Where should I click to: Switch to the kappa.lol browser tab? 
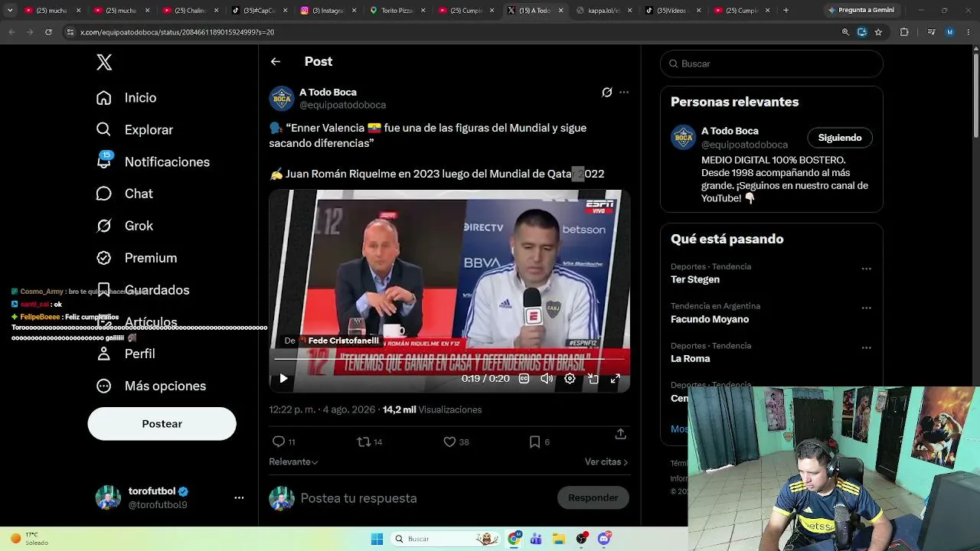(603, 11)
